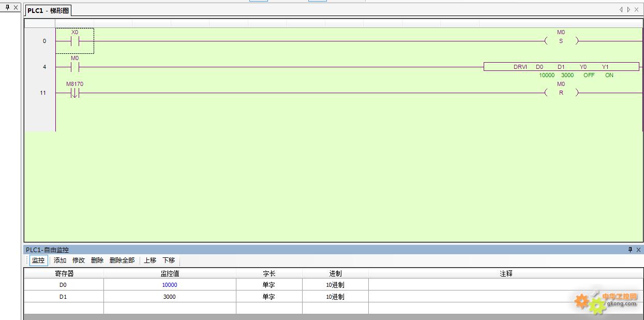Open the PLC1 梯形图 tab

tap(48, 11)
